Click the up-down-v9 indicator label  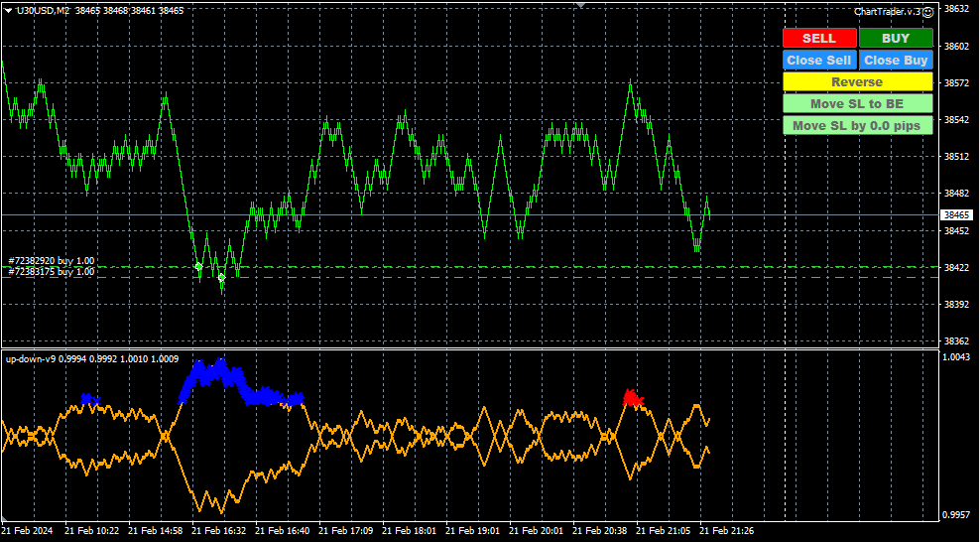(30, 358)
